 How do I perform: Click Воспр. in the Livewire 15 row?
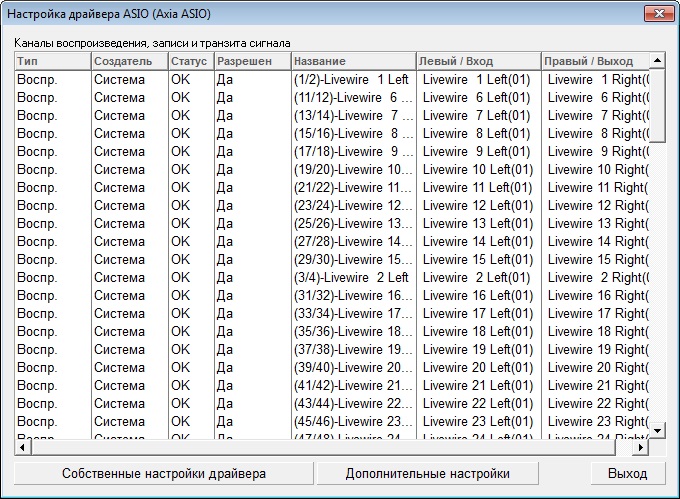[37, 259]
